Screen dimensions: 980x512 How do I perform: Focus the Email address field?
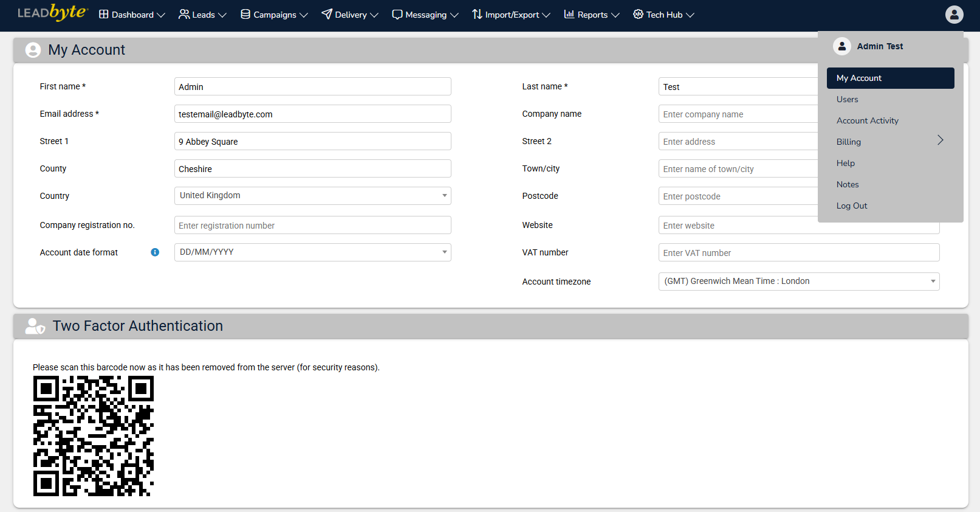pos(313,114)
